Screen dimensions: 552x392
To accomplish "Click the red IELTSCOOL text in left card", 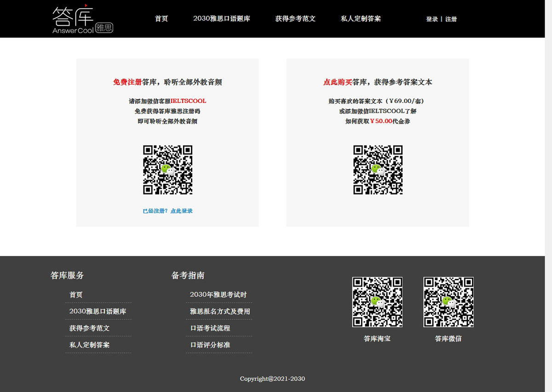I will pyautogui.click(x=189, y=101).
